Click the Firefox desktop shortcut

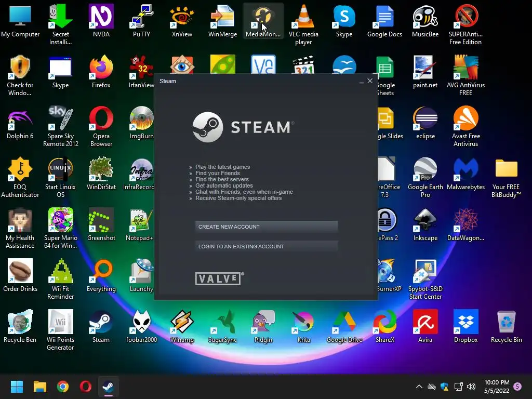(101, 72)
